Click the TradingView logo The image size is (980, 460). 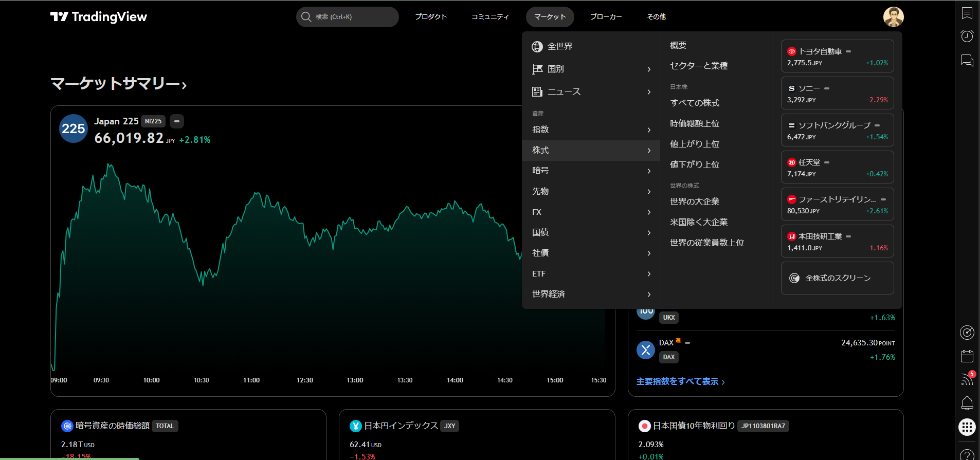click(x=98, y=17)
